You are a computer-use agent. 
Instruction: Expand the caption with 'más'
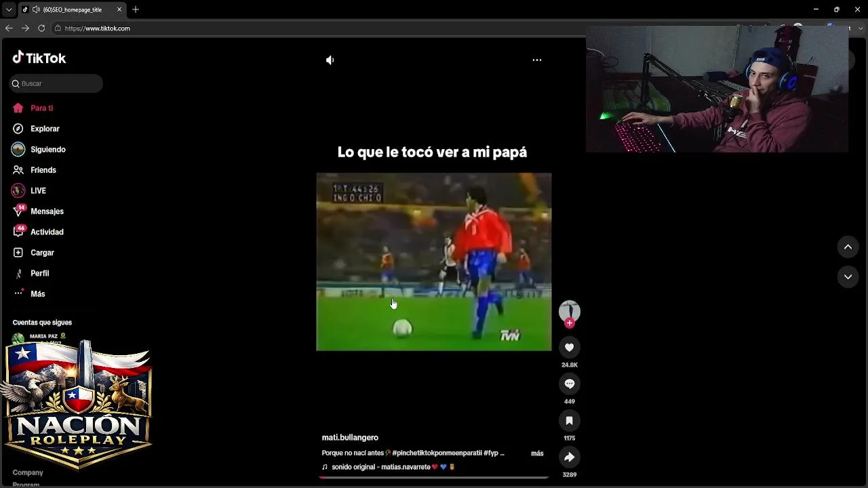pyautogui.click(x=537, y=453)
